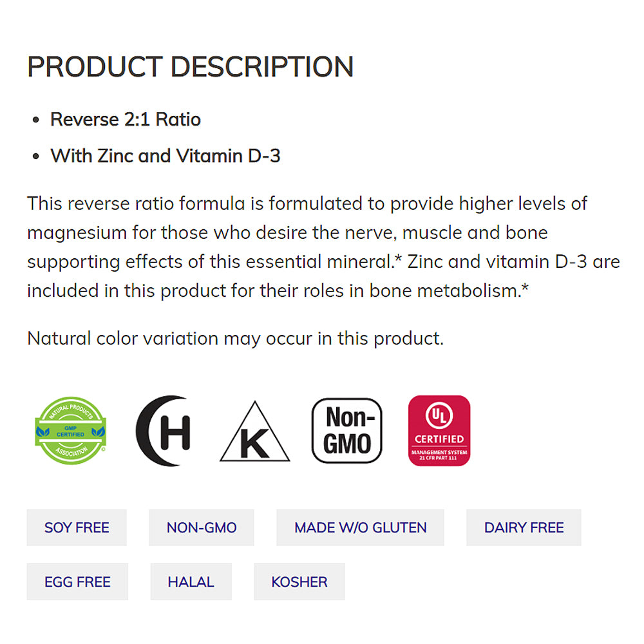Click the With Zinc and Vitamin D-3 bullet
Image resolution: width=644 pixels, height=644 pixels.
(166, 156)
